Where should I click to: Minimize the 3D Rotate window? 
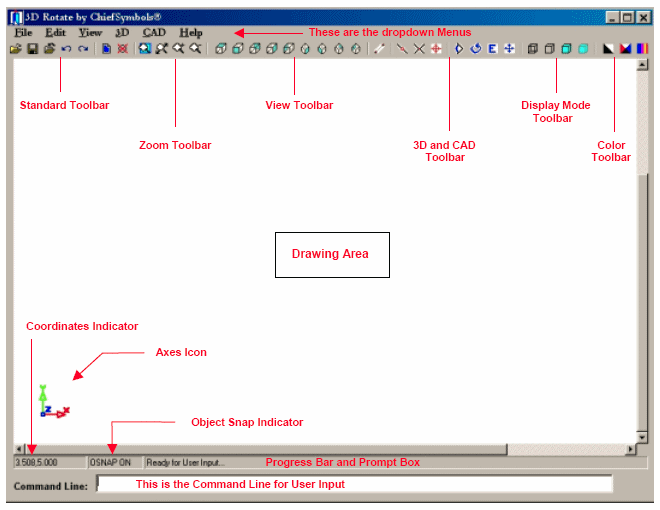612,17
